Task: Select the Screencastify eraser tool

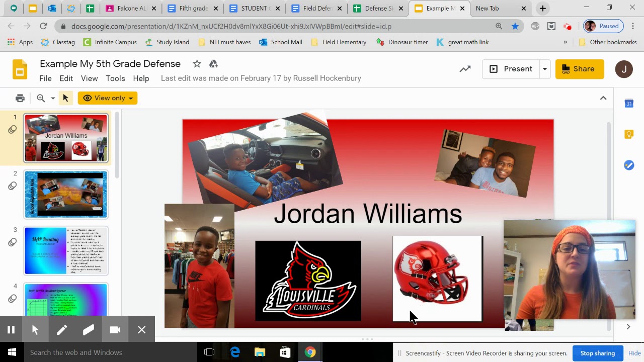Action: tap(88, 330)
